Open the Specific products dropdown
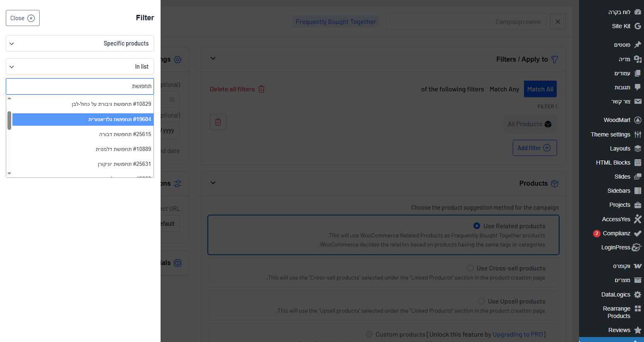The width and height of the screenshot is (644, 342). [80, 43]
